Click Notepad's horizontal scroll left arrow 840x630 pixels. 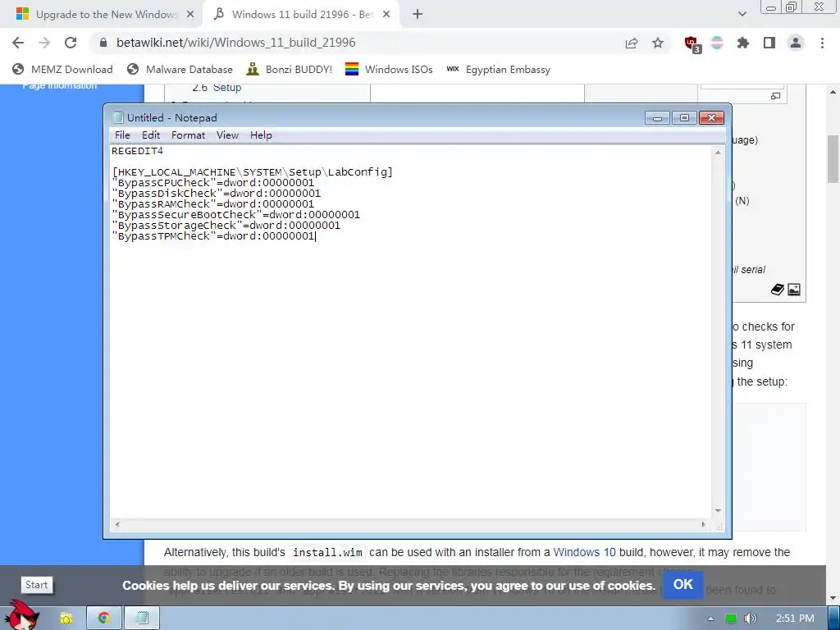(x=117, y=524)
